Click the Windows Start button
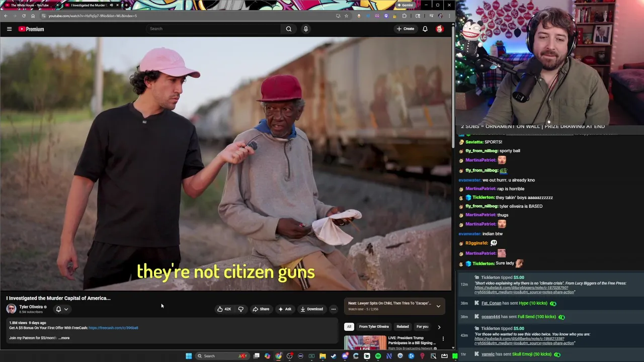Screen dimensions: 644x362 click(189, 356)
